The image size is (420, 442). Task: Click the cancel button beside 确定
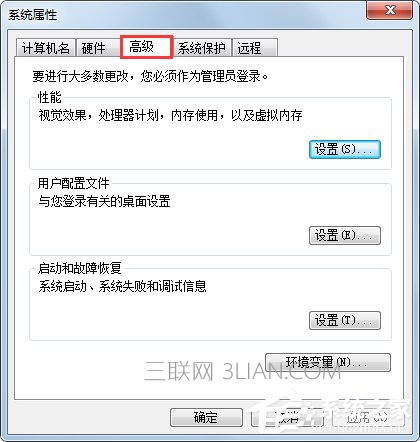tap(287, 417)
